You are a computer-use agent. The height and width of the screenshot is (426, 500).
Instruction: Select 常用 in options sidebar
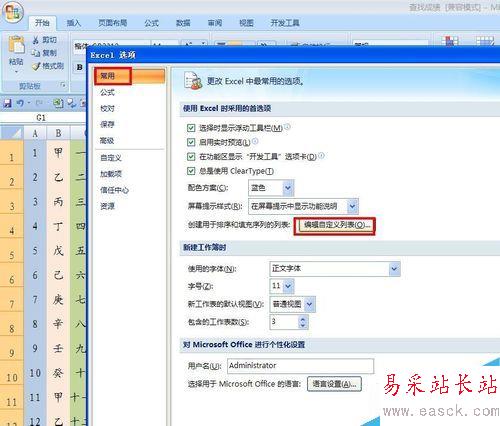coord(130,76)
